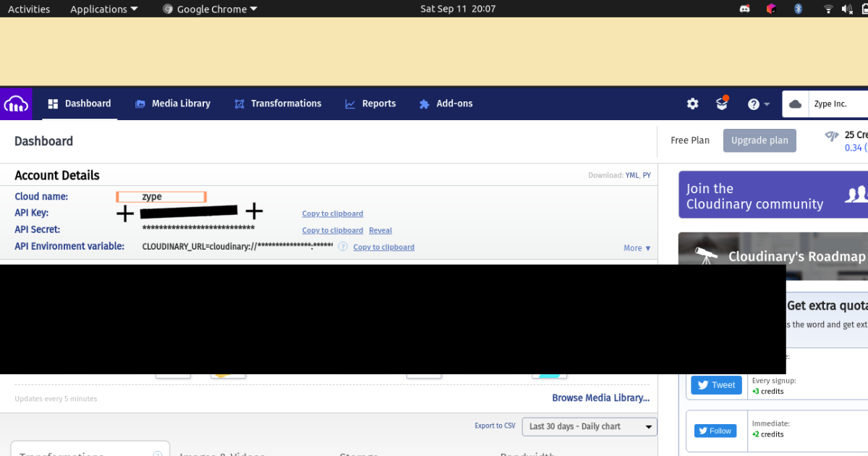868x456 pixels.
Task: Open Browse Media Library link
Action: click(x=601, y=398)
